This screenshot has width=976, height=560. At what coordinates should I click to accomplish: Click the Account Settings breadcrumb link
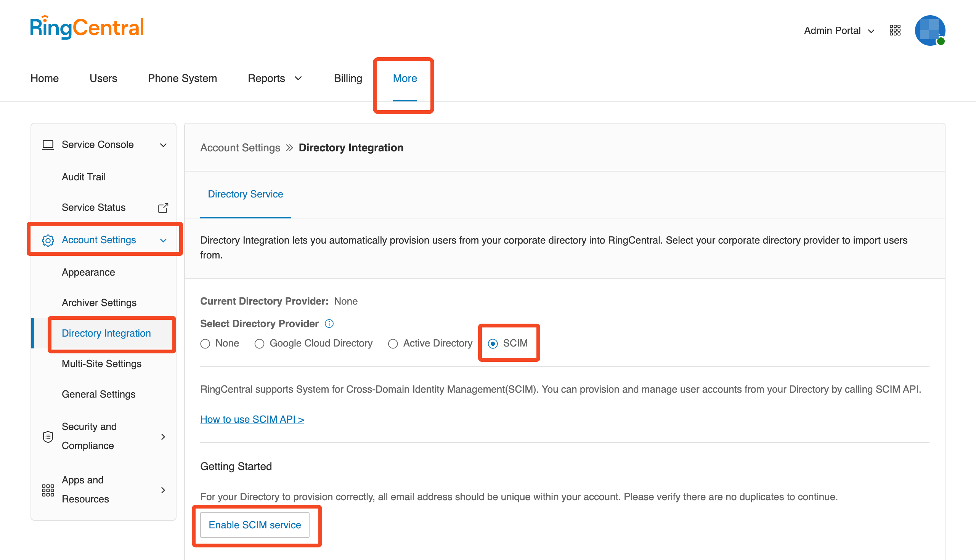pyautogui.click(x=240, y=148)
